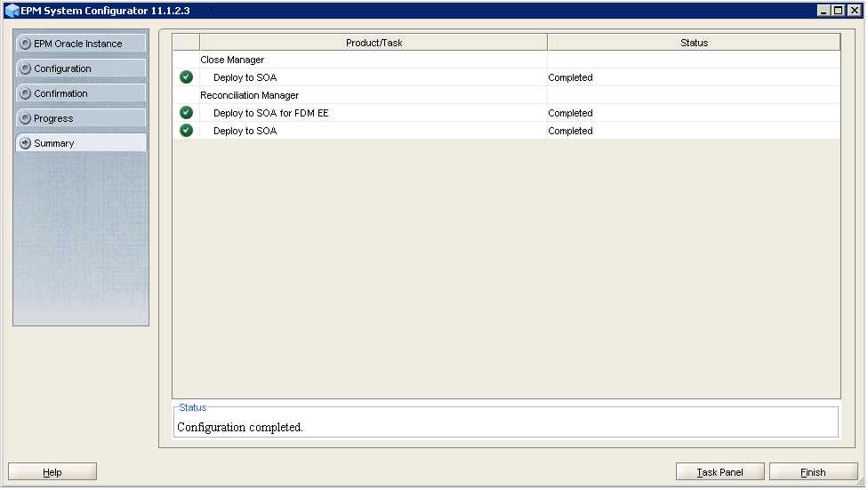Viewport: 868px width, 490px height.
Task: Click green checkmark for Reconciliation Manager Deploy to SOA
Action: (187, 130)
